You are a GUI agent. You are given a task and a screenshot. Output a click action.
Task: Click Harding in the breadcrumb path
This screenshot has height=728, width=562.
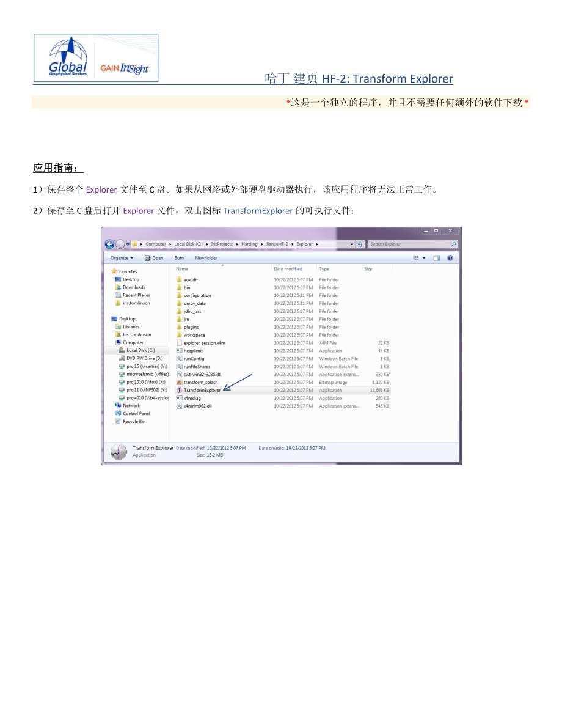(x=249, y=244)
